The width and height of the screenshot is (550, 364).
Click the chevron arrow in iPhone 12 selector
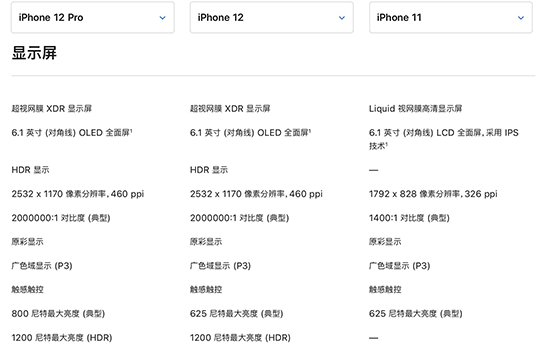click(342, 18)
